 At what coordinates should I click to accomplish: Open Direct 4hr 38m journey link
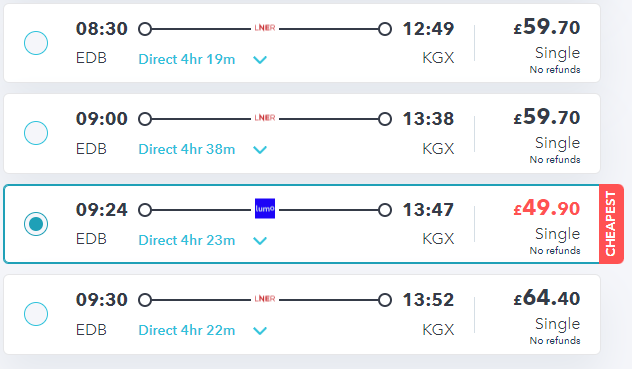(187, 149)
